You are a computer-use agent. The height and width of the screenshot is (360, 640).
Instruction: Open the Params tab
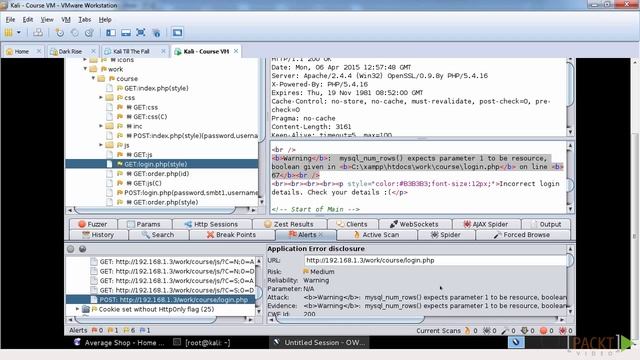pos(144,224)
